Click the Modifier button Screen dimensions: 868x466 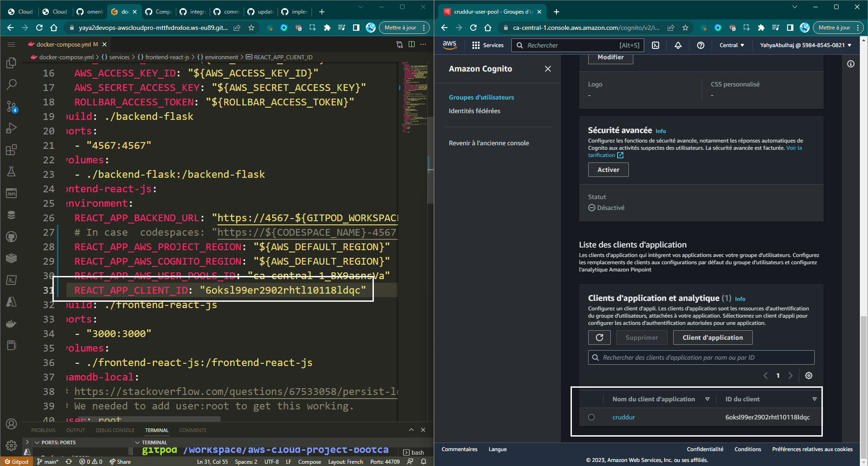coord(611,58)
